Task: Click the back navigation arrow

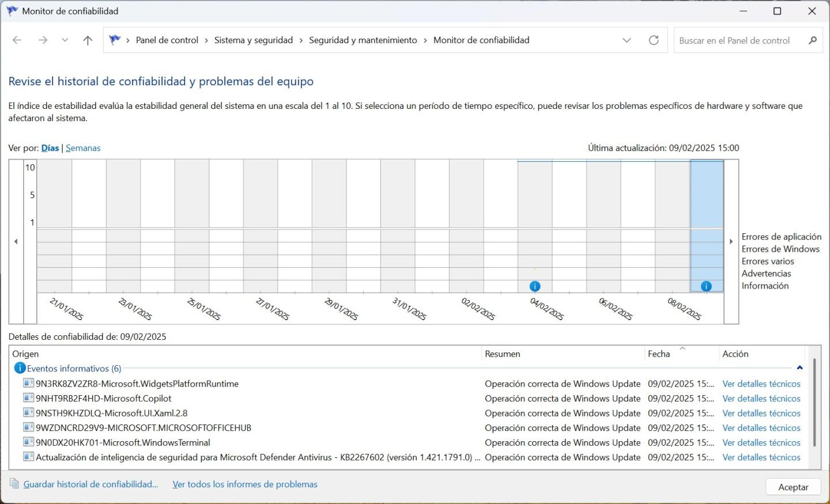Action: (17, 40)
